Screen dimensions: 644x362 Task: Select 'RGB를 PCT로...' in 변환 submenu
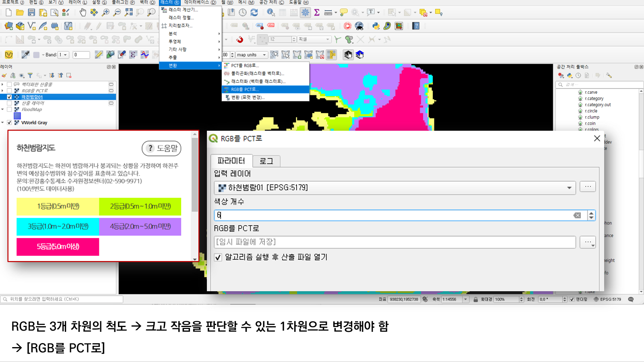tap(266, 89)
